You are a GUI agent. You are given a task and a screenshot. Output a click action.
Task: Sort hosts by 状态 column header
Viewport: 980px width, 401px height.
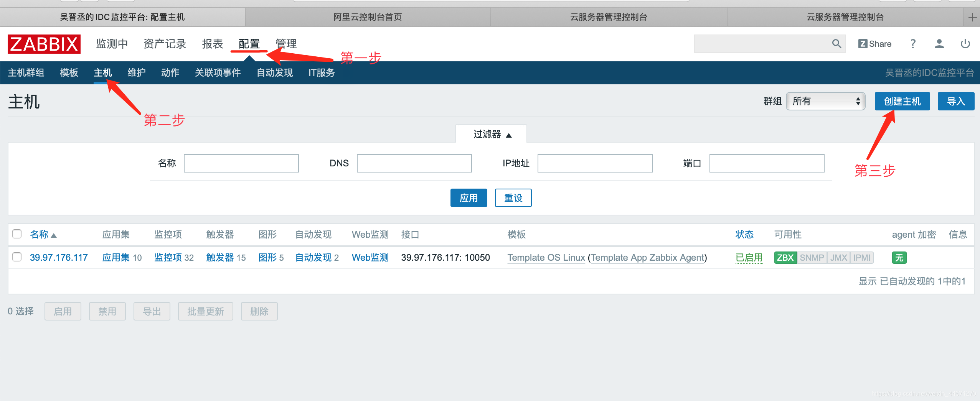pyautogui.click(x=744, y=234)
